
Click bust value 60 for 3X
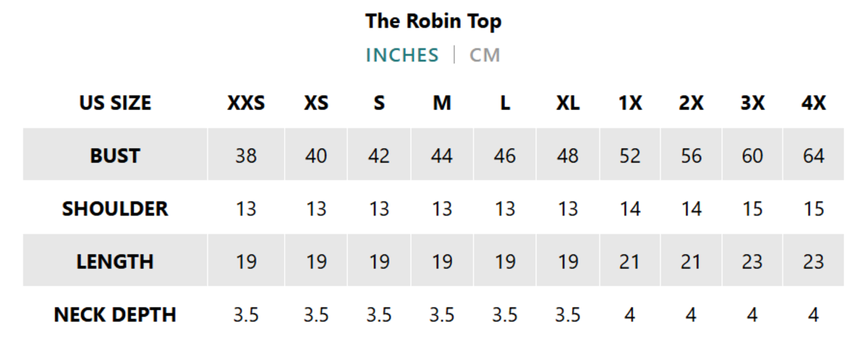(x=752, y=155)
